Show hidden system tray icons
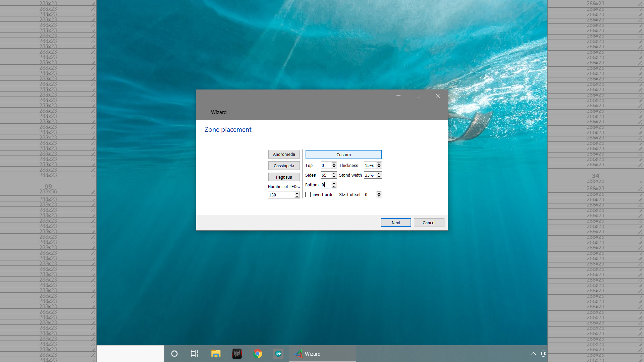The image size is (644, 362). pyautogui.click(x=533, y=354)
